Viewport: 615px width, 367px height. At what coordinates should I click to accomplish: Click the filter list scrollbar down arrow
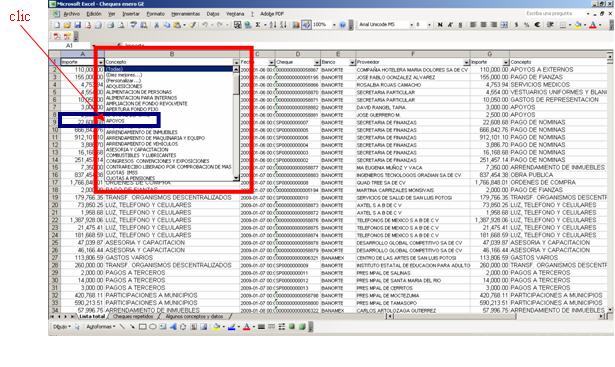click(236, 178)
